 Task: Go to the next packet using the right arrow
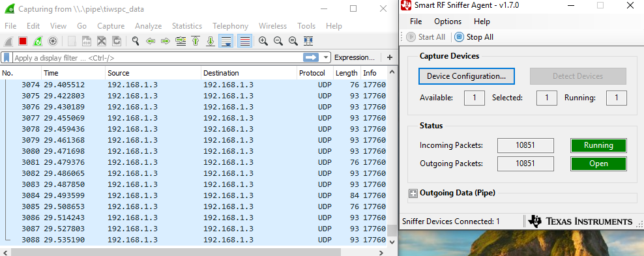tap(166, 41)
